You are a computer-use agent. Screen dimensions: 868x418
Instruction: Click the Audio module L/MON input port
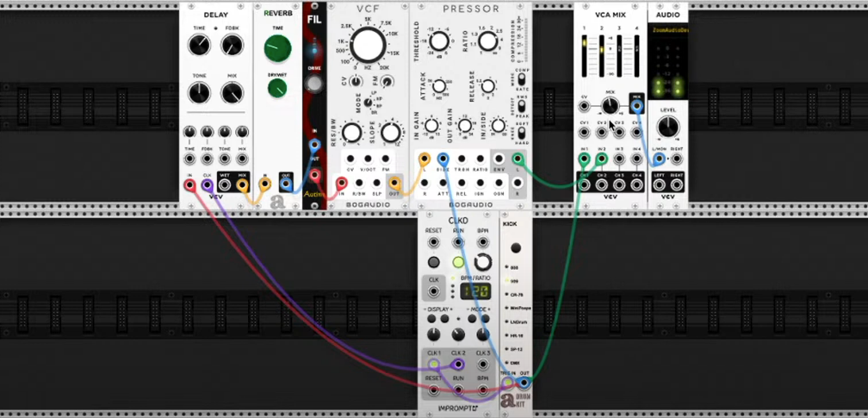click(x=659, y=159)
